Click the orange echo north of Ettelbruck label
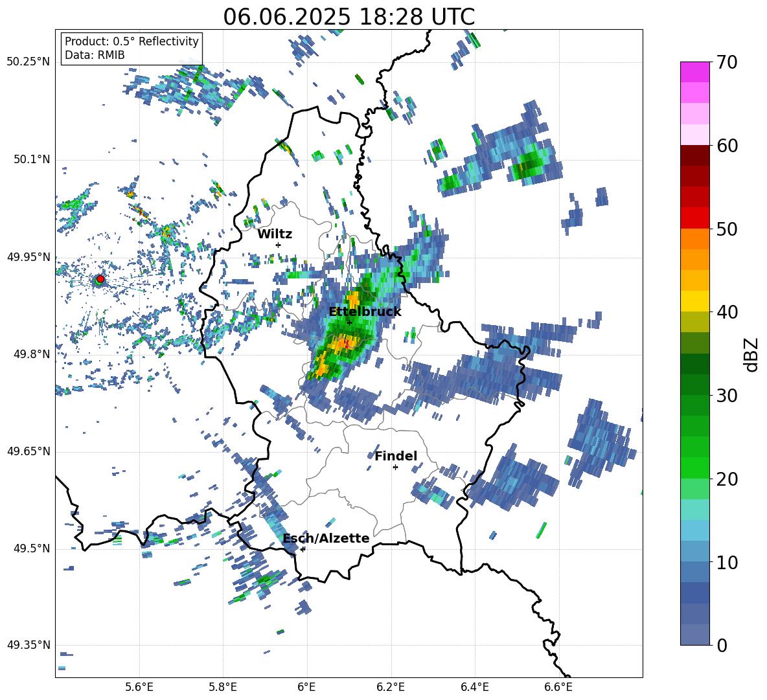This screenshot has height=700, width=767. 352,299
